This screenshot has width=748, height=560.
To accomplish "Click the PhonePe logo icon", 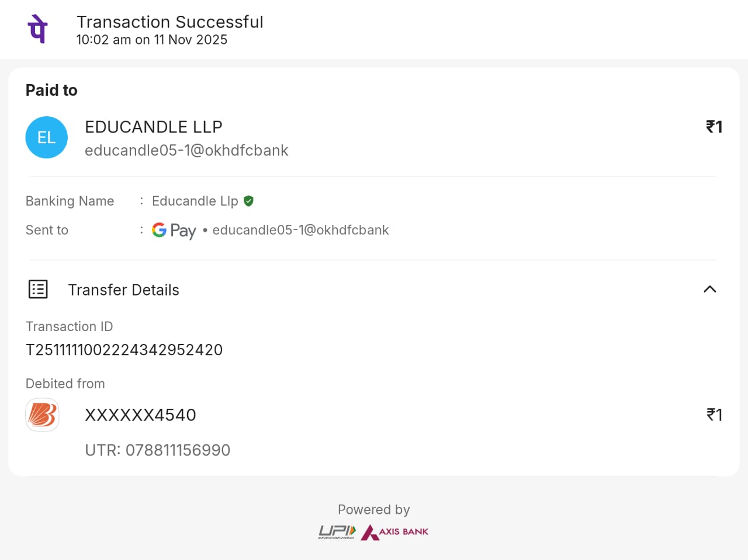I will point(38,29).
